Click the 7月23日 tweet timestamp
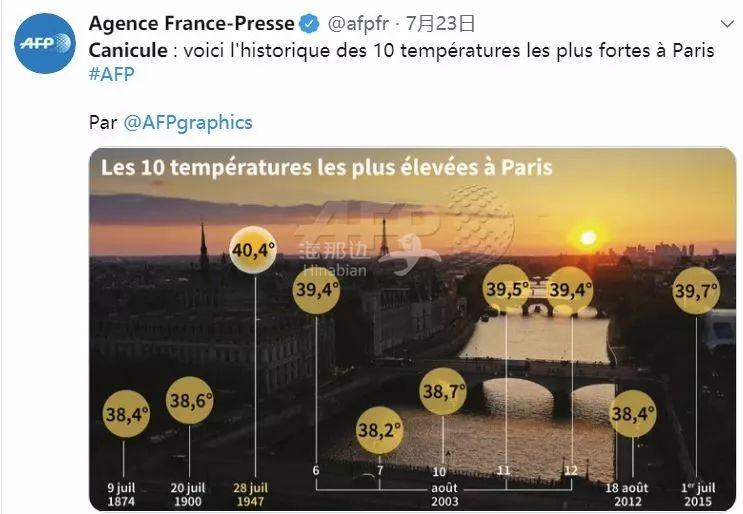The image size is (743, 514). coord(441,23)
